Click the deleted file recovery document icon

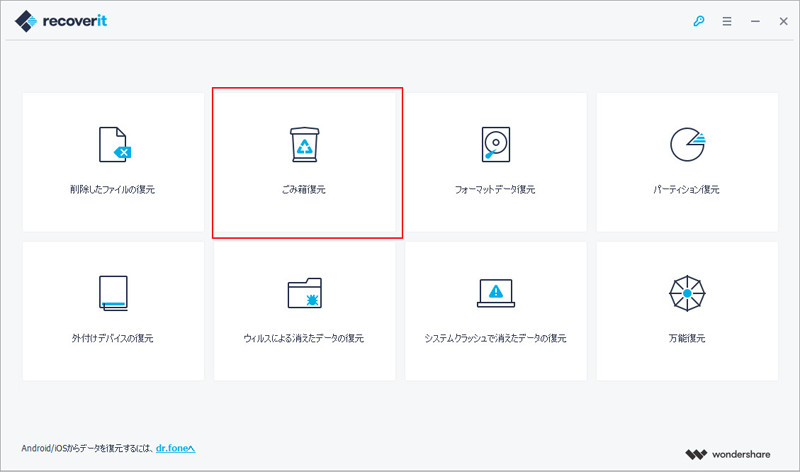pyautogui.click(x=114, y=145)
